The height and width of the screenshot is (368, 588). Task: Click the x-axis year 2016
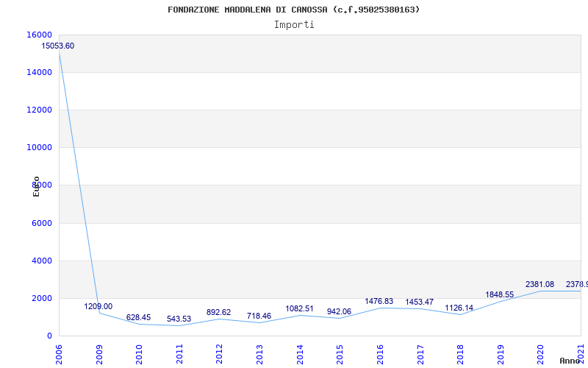(380, 354)
